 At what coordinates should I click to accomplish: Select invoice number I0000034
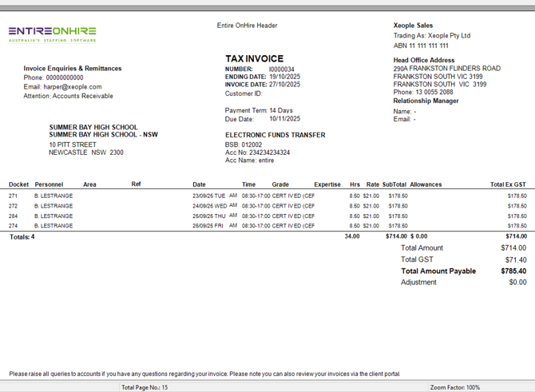281,69
